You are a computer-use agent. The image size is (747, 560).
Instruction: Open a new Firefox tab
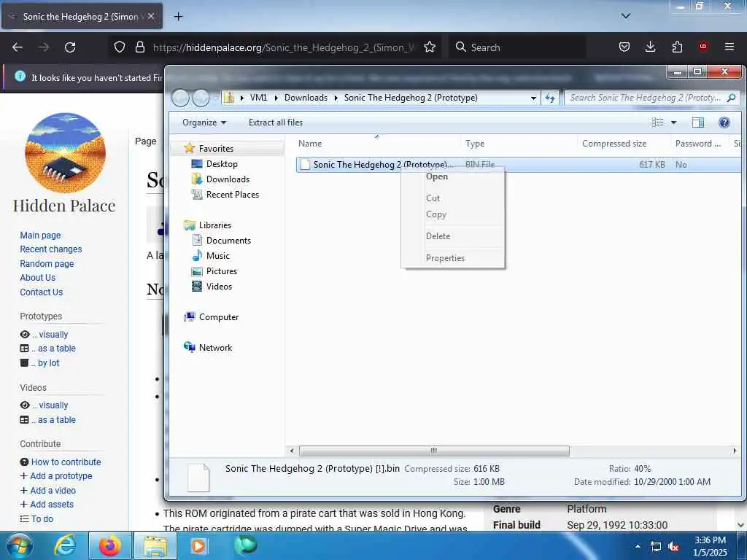tap(178, 17)
